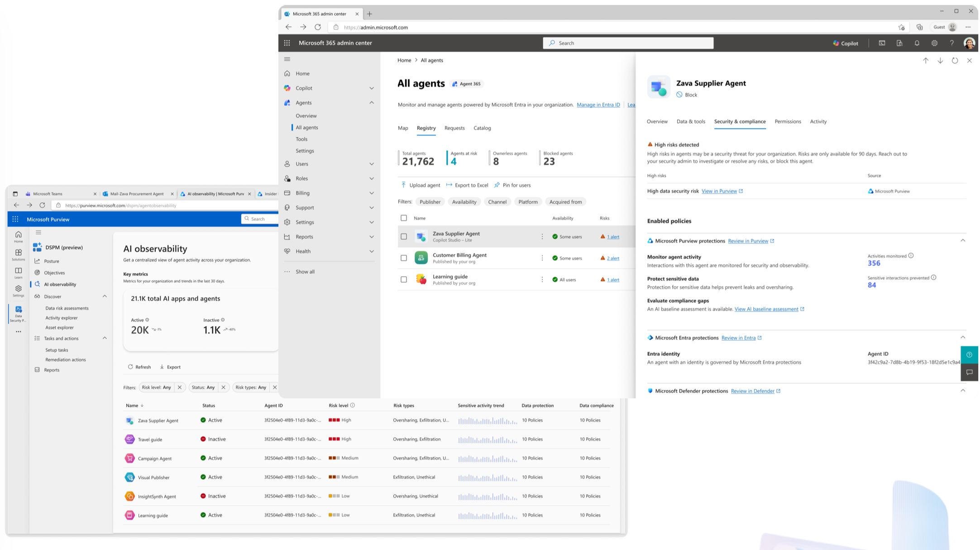Image resolution: width=980 pixels, height=550 pixels.
Task: Open the Activity tab in agent panel
Action: click(x=818, y=121)
